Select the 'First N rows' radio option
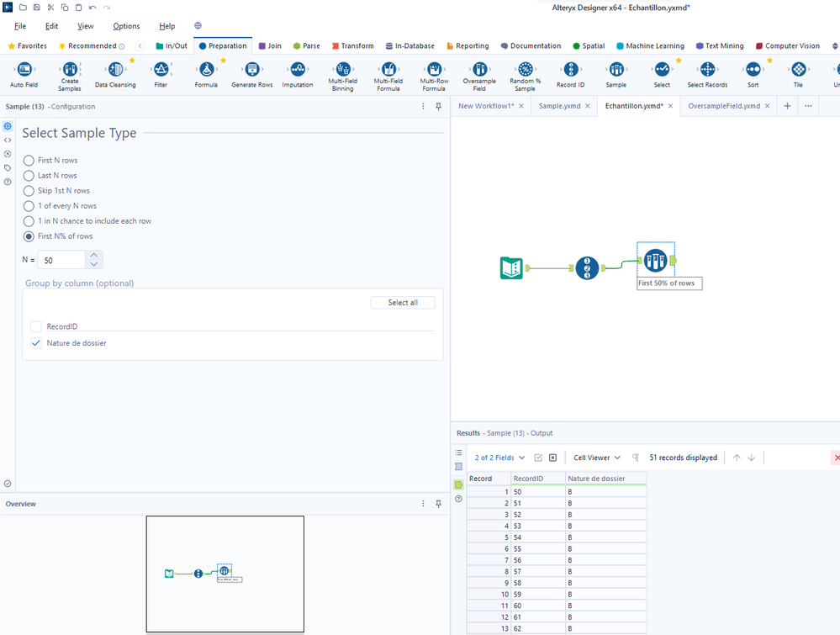The image size is (840, 635). pos(29,161)
